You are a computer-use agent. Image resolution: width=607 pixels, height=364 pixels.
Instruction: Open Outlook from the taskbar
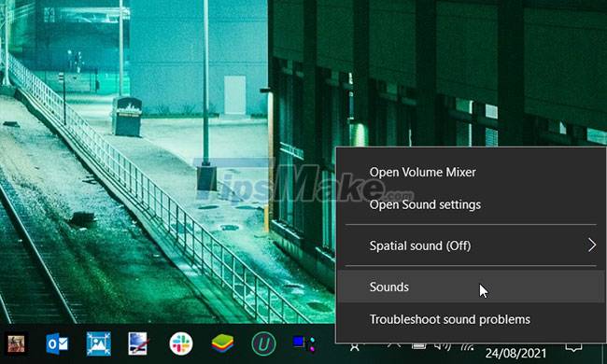click(57, 343)
